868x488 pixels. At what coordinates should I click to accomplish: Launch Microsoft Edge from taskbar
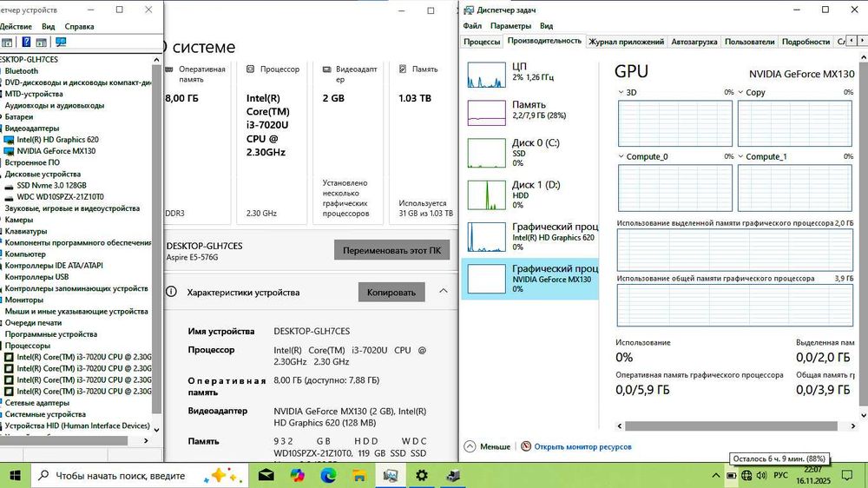click(328, 475)
